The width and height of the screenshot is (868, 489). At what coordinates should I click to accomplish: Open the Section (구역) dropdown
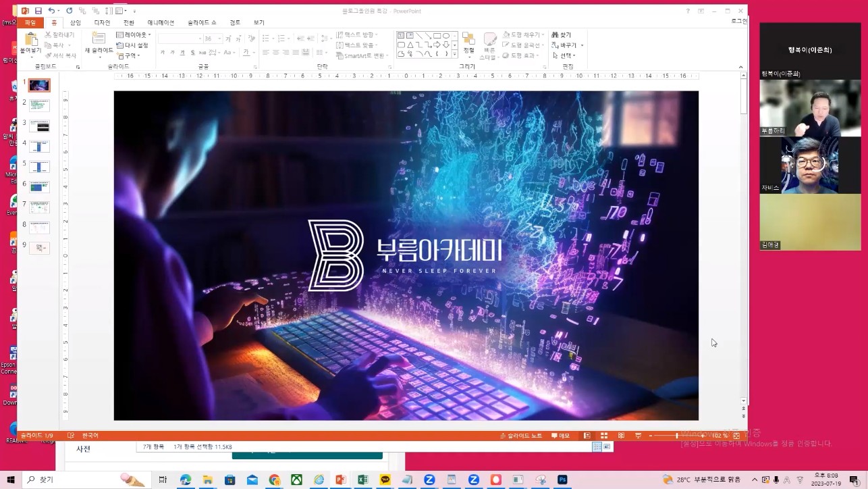click(128, 55)
